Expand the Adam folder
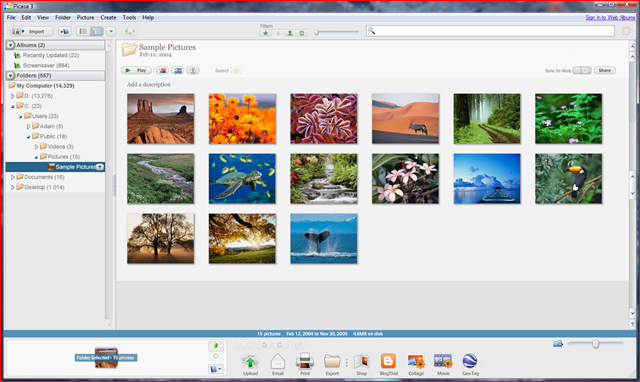640x382 pixels. (29, 127)
